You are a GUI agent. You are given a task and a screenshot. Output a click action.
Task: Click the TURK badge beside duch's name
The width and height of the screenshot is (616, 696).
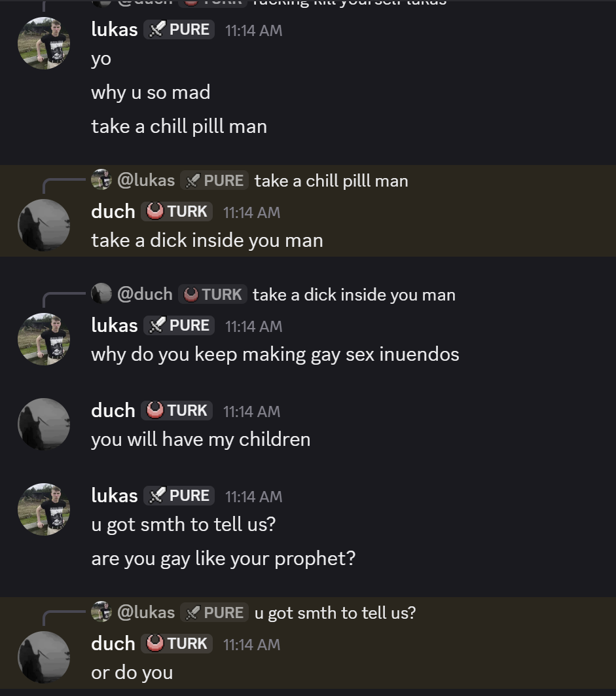pos(177,211)
